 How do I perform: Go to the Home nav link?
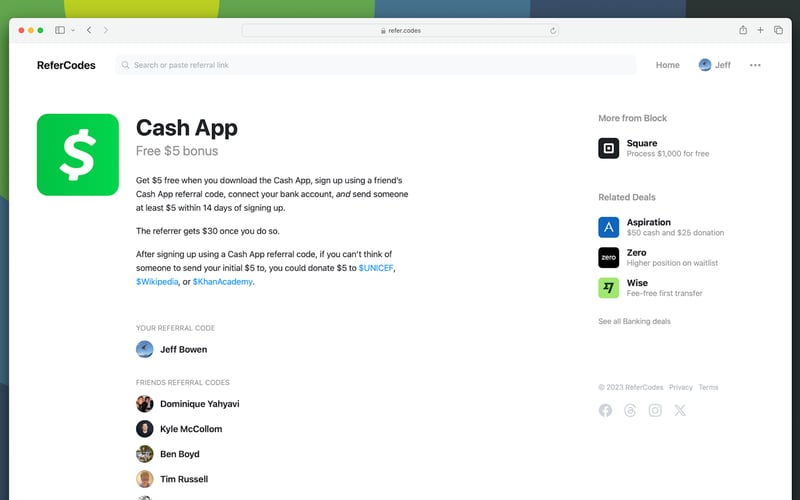click(667, 65)
